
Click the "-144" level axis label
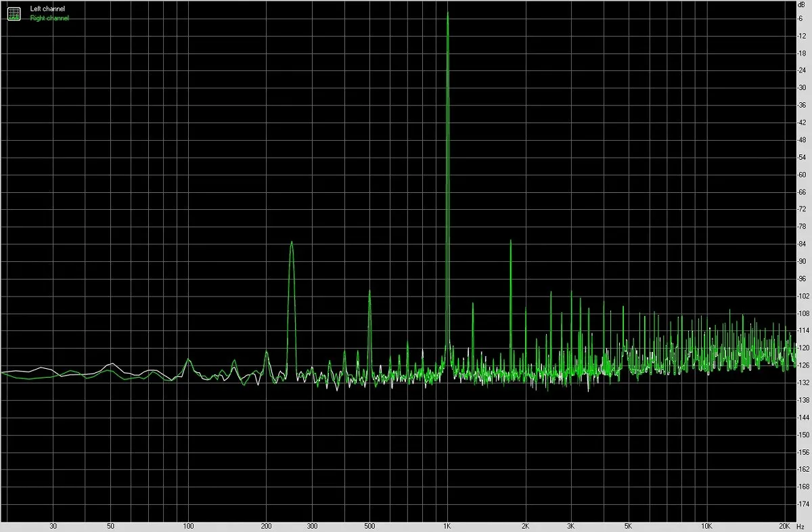(x=803, y=418)
